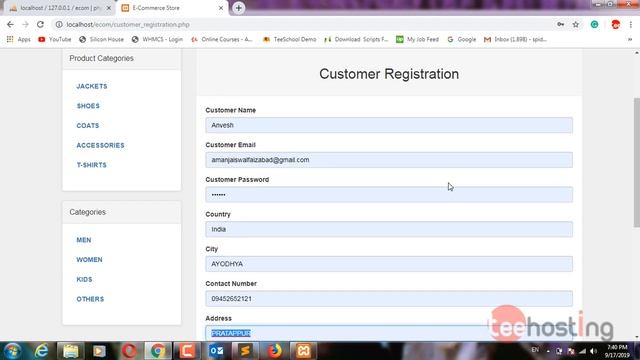Open the TeeSchool Demo bookmark
Screen dimensions: 640x360
coord(289,39)
